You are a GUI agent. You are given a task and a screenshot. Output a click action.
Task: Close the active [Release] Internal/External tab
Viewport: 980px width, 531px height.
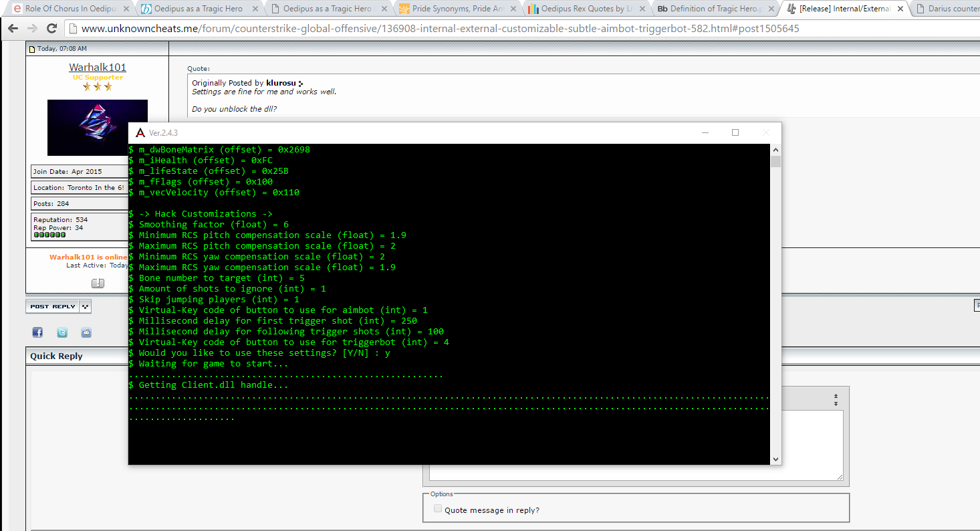coord(900,9)
